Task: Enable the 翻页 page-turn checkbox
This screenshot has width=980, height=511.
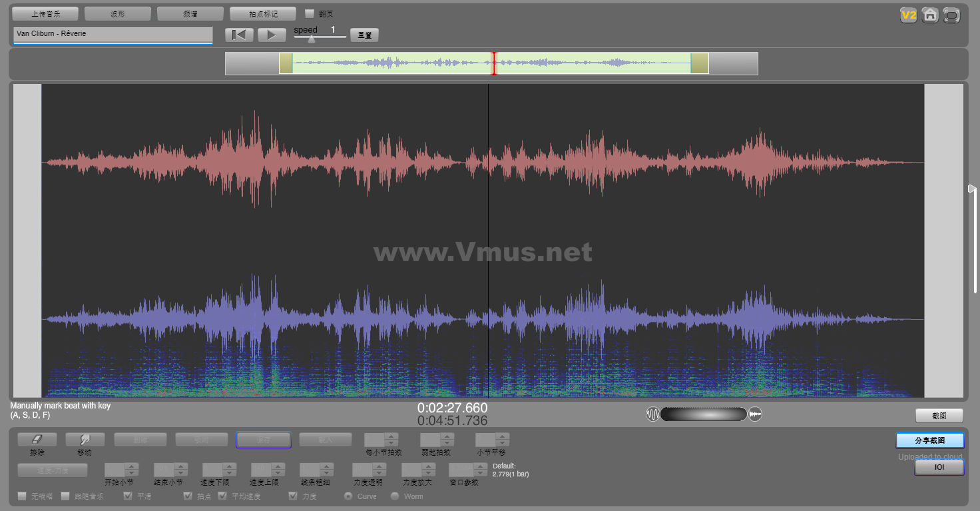Action: click(310, 13)
